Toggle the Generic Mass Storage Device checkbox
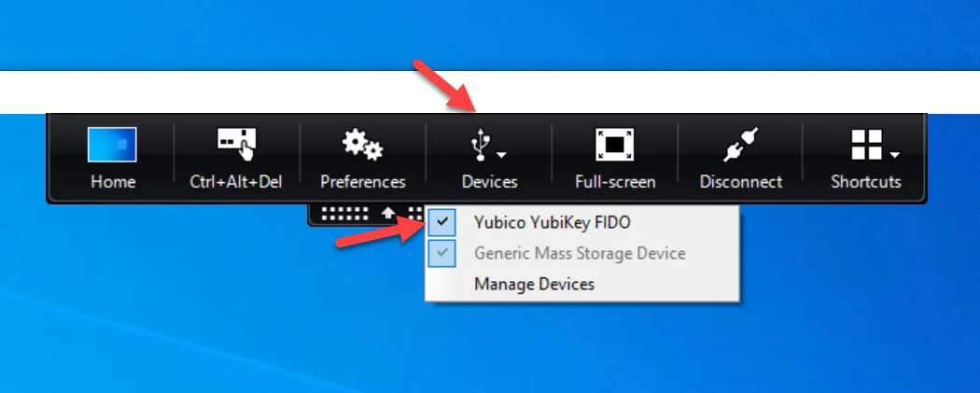This screenshot has height=393, width=980. coord(442,253)
